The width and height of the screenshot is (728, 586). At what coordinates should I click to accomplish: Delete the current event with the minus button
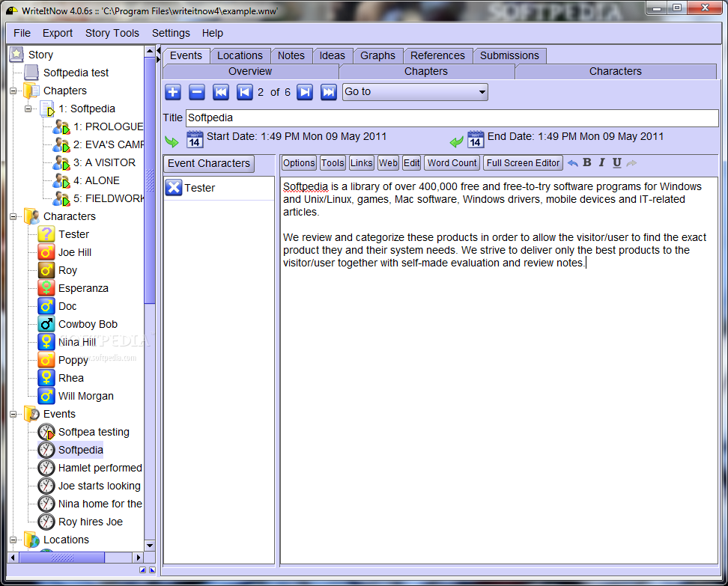pos(197,92)
